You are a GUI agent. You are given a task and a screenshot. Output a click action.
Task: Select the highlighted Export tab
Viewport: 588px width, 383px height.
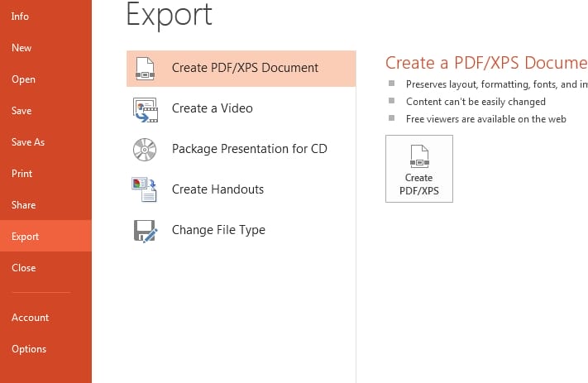26,237
